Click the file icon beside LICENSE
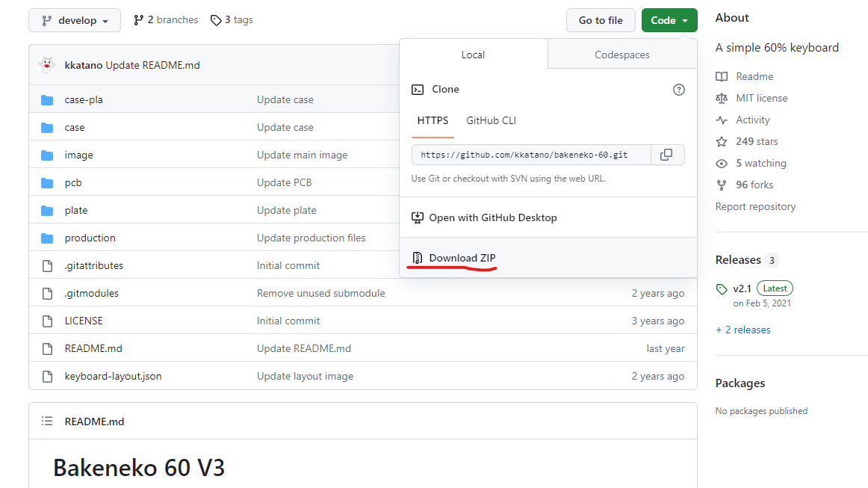This screenshot has height=488, width=868. point(48,321)
